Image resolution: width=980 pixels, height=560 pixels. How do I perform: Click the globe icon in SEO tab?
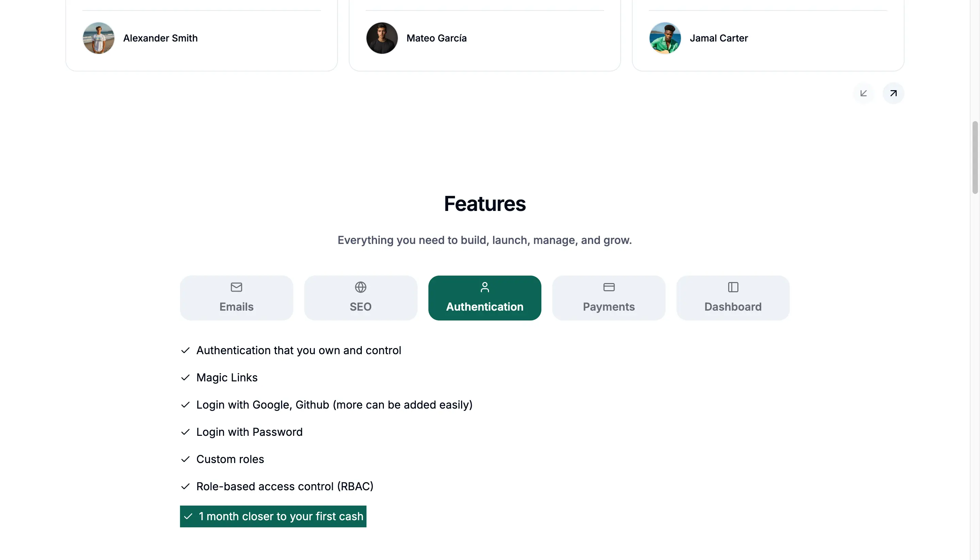click(x=360, y=287)
